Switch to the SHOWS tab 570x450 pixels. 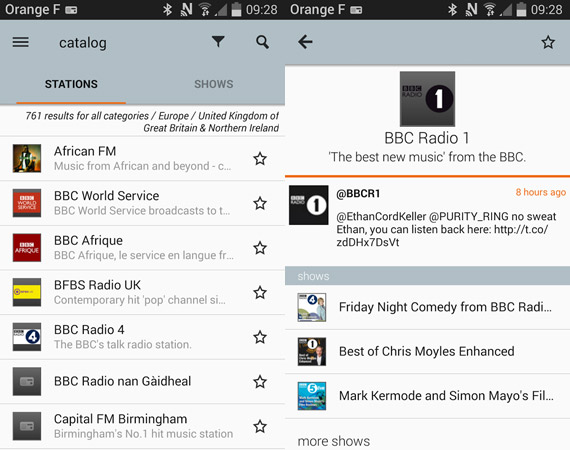[x=214, y=84]
